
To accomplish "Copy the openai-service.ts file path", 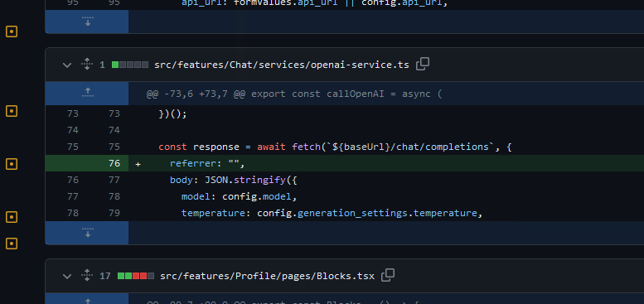I will point(422,64).
